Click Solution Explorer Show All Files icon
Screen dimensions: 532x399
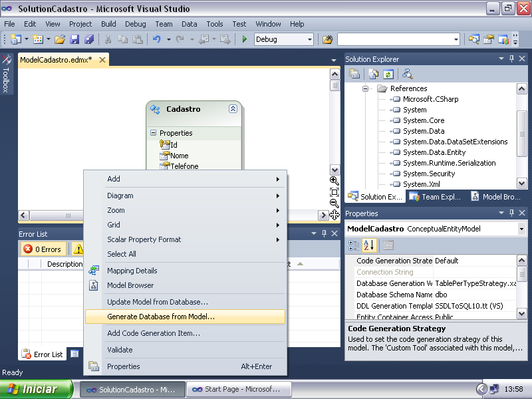(373, 74)
